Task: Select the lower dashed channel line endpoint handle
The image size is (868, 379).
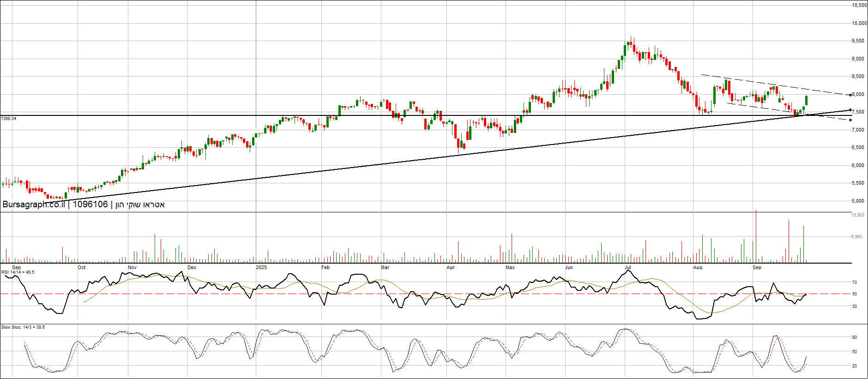Action: 850,120
